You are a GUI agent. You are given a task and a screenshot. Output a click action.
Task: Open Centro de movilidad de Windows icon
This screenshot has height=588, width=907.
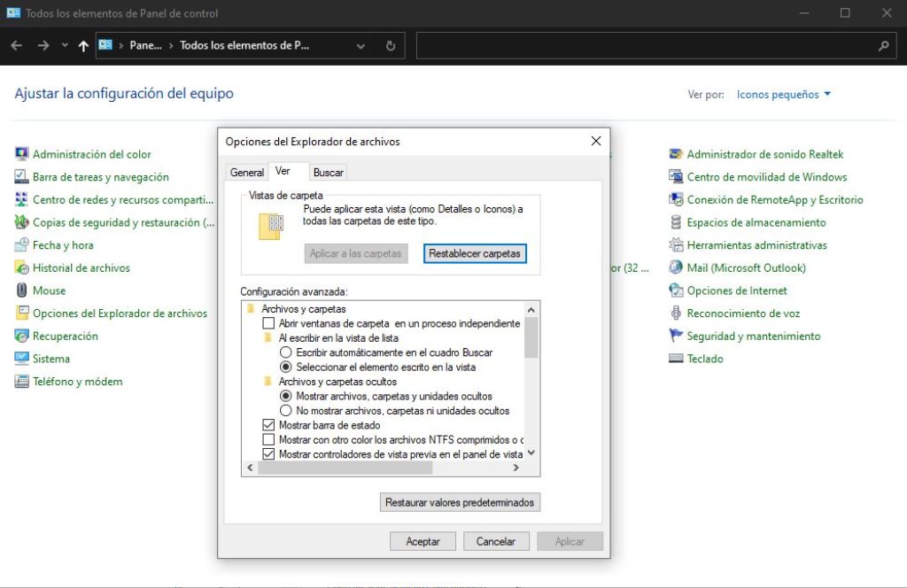click(x=676, y=176)
